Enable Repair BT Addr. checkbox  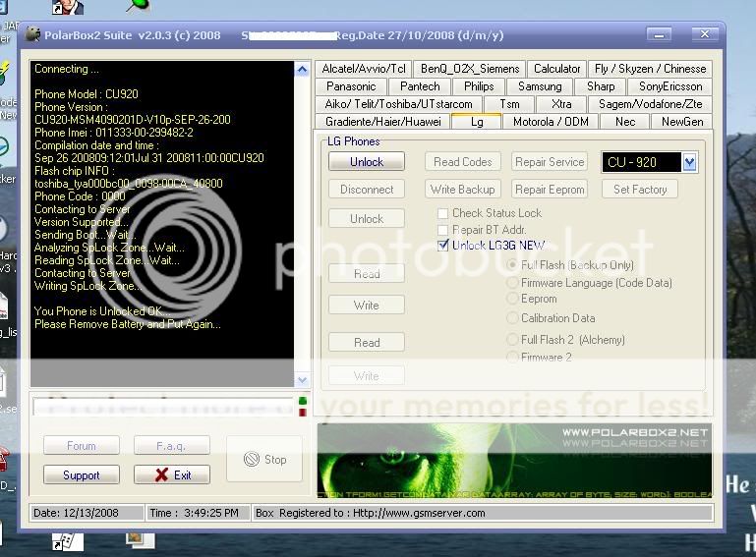pyautogui.click(x=442, y=230)
